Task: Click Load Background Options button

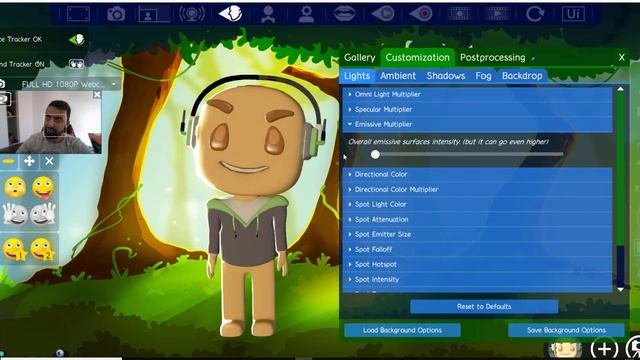Action: click(402, 330)
